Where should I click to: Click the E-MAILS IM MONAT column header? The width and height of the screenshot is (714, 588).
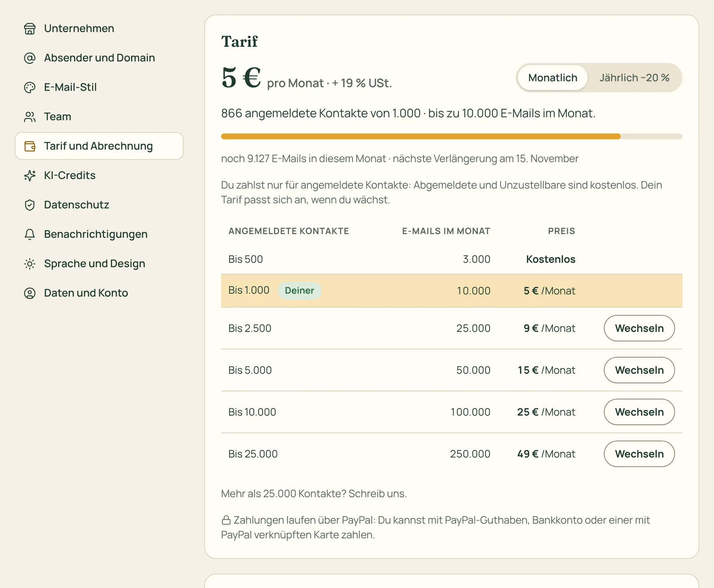[x=446, y=231]
